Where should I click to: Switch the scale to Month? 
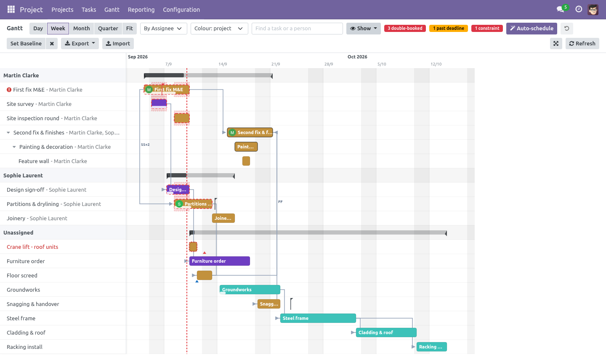(x=82, y=29)
